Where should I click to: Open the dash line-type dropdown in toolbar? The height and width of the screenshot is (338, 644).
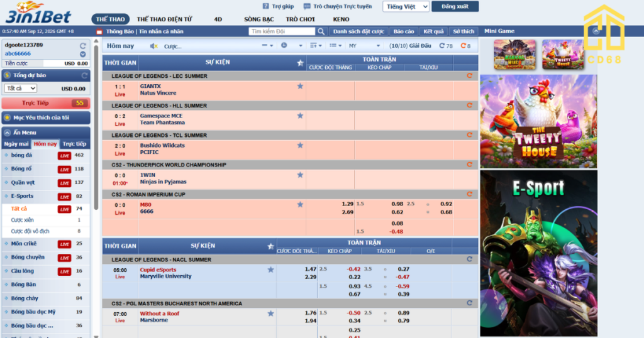pos(267,46)
